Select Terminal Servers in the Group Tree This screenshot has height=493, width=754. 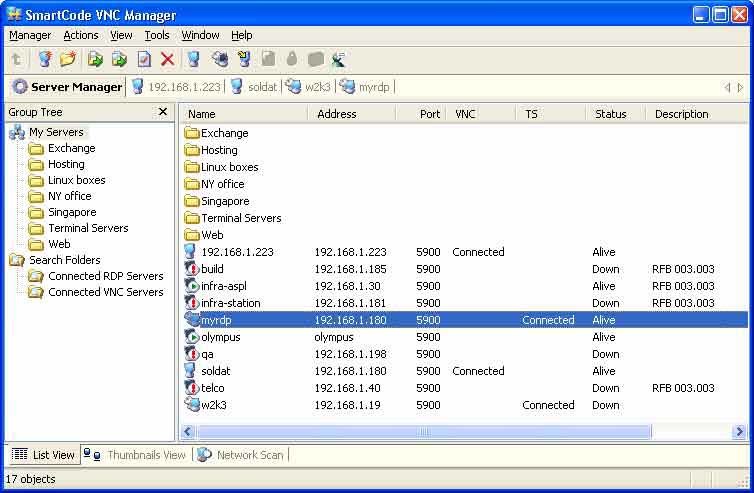[x=88, y=228]
